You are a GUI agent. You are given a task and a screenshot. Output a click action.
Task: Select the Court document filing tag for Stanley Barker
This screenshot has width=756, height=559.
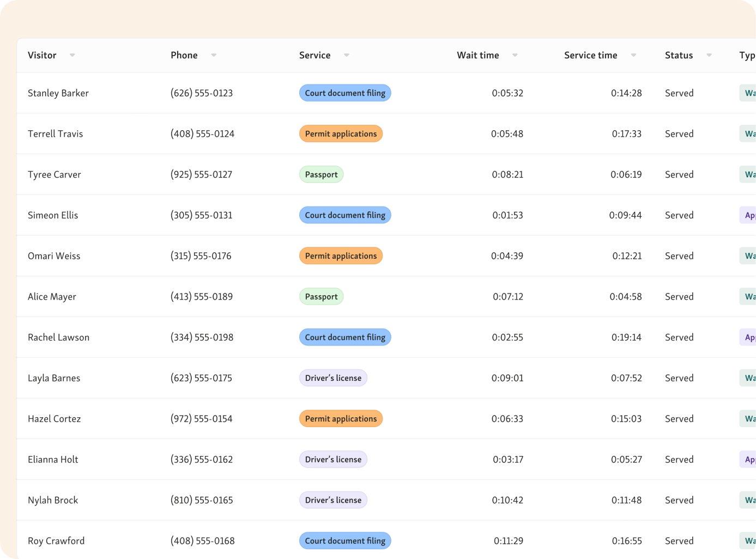coord(345,93)
